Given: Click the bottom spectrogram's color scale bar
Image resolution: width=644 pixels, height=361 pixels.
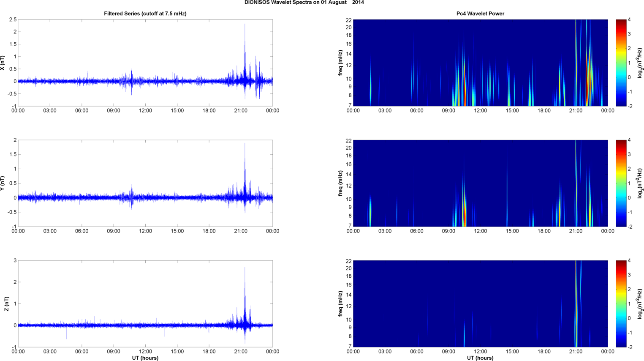Looking at the screenshot, I should tap(621, 304).
